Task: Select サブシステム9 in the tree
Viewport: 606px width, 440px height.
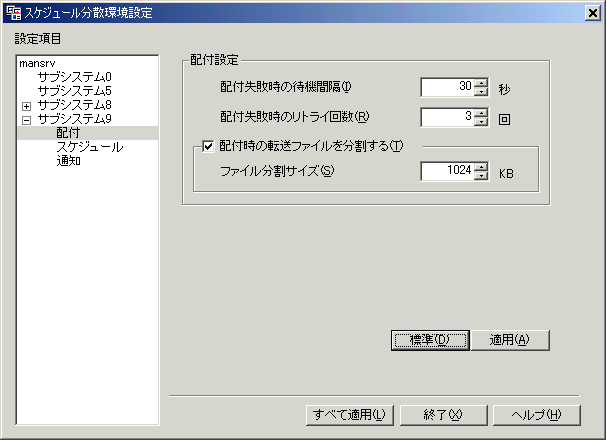Action: [74, 119]
